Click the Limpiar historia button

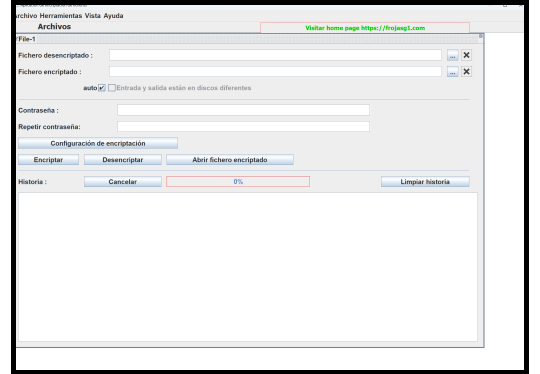[425, 181]
